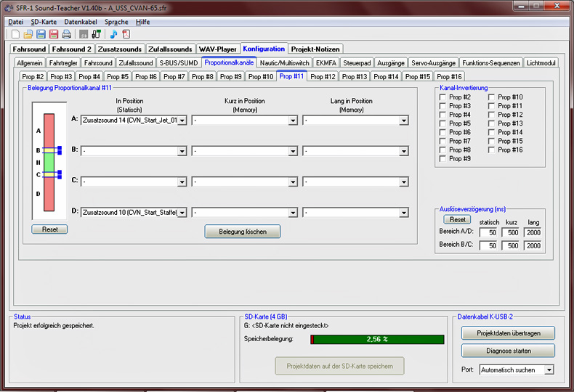This screenshot has height=392, width=574.
Task: Switch to the Prop #2 tab
Action: pos(33,77)
